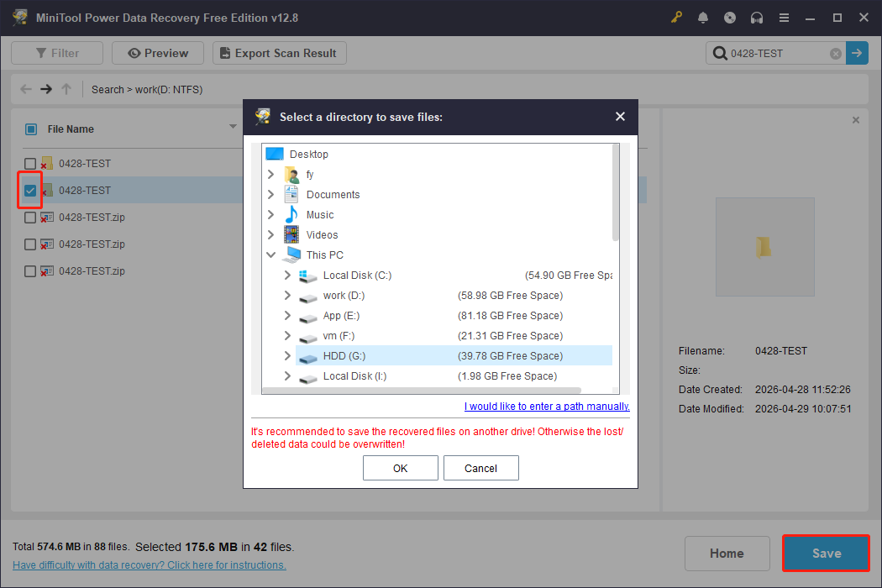The height and width of the screenshot is (588, 882).
Task: Clear the search box with the x icon
Action: click(x=836, y=54)
